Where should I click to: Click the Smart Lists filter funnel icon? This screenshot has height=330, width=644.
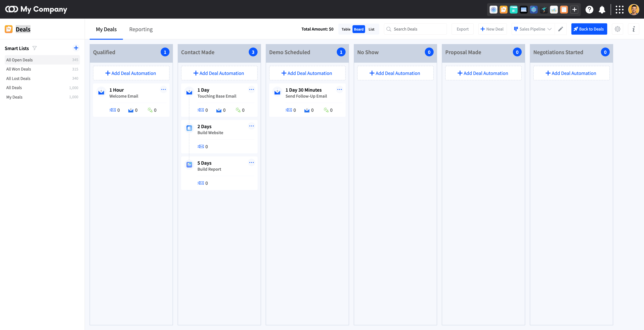pyautogui.click(x=35, y=48)
